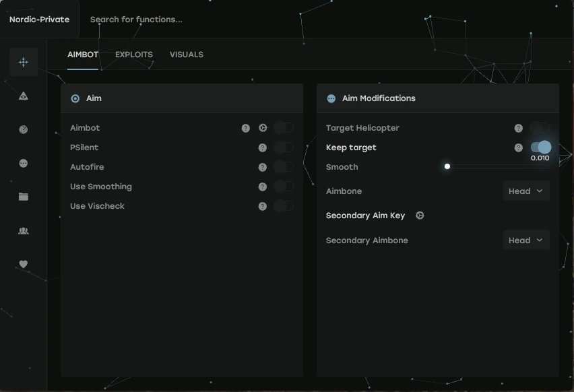Click the Smooth slider handle
This screenshot has width=574, height=392.
pos(447,166)
